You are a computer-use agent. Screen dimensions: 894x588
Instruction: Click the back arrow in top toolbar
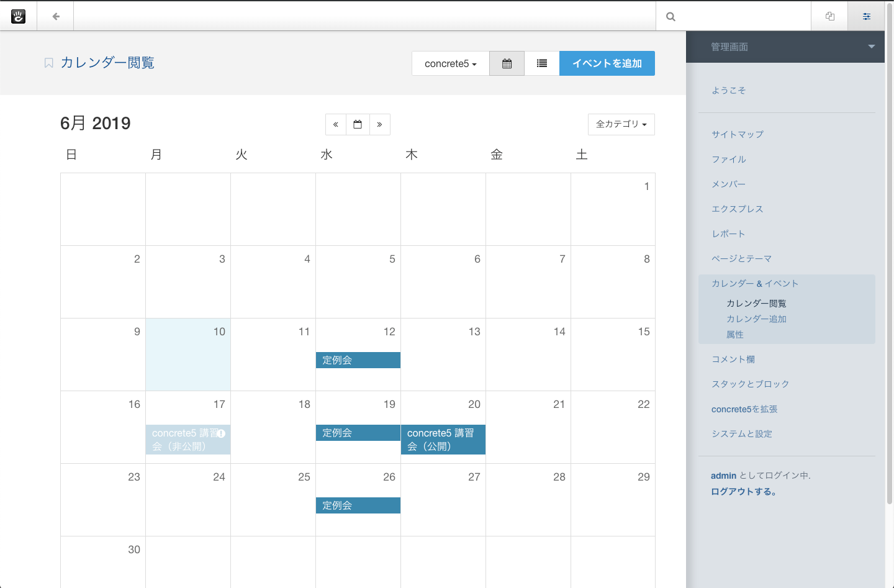pos(56,16)
